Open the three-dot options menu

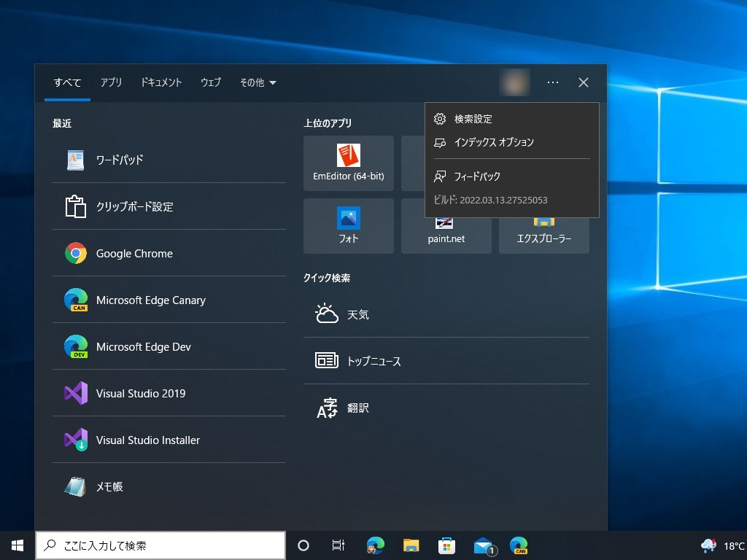pyautogui.click(x=552, y=82)
